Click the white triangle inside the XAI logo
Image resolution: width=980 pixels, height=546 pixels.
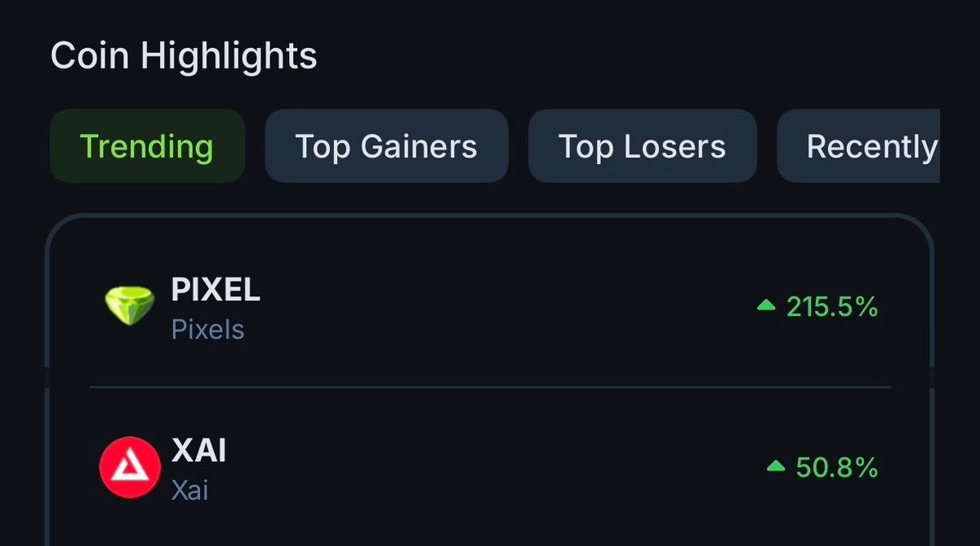point(129,468)
